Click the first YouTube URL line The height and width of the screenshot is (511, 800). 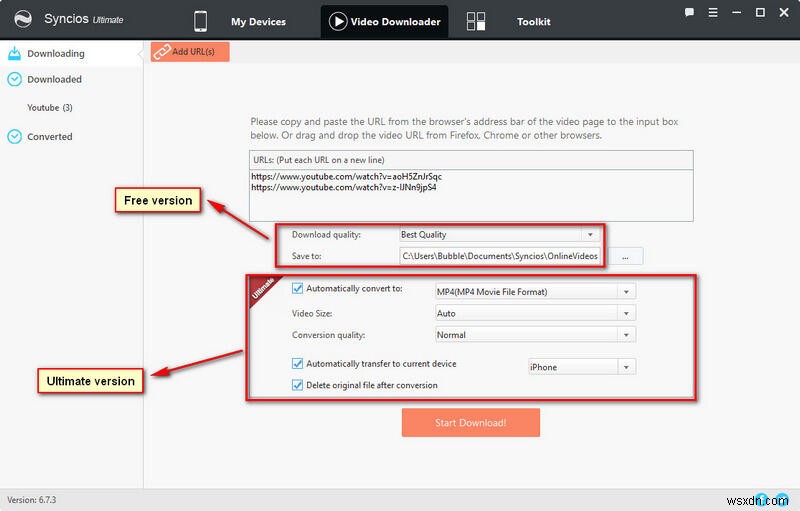pyautogui.click(x=346, y=176)
